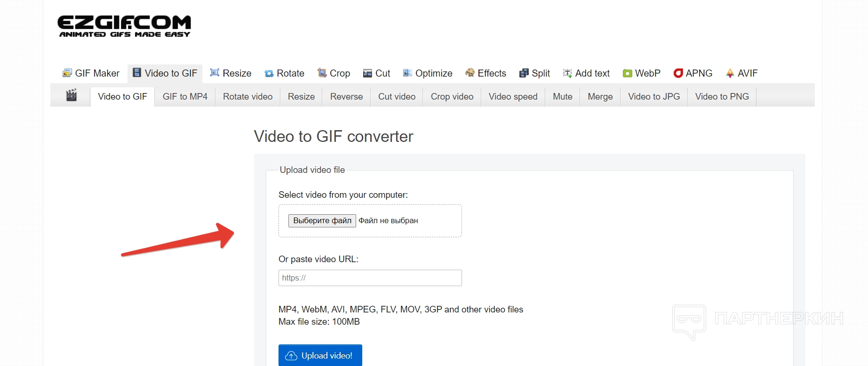Click the EZGIF.COM logo
Viewport: 868px width, 366px height.
(124, 26)
